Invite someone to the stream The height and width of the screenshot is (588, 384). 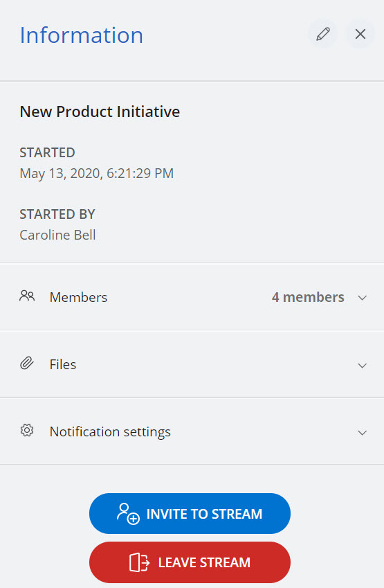click(x=190, y=513)
